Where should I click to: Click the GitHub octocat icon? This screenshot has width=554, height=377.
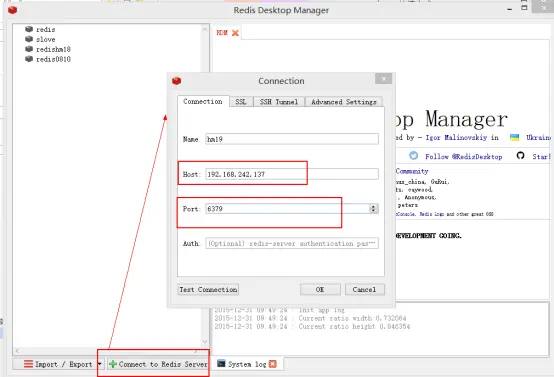coord(520,155)
